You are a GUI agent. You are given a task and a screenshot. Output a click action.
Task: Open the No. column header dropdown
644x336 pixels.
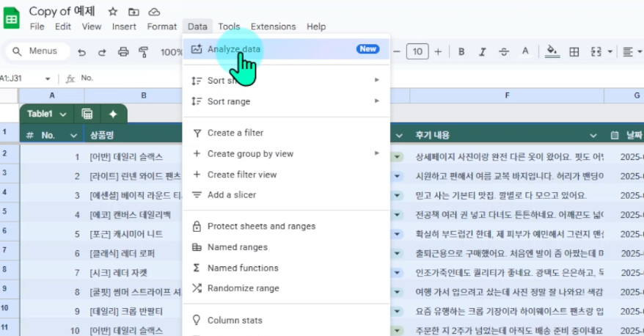click(x=73, y=135)
